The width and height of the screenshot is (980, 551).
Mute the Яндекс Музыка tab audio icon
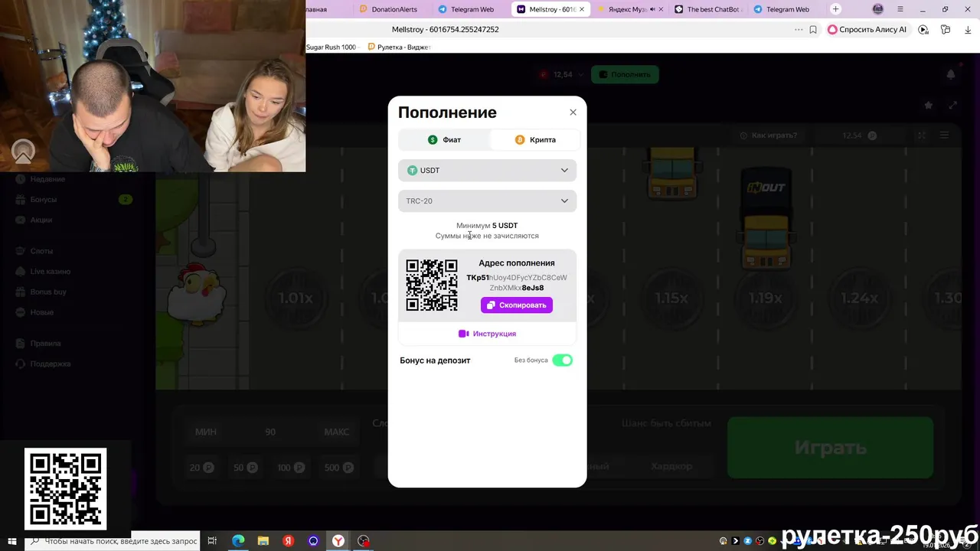(652, 9)
